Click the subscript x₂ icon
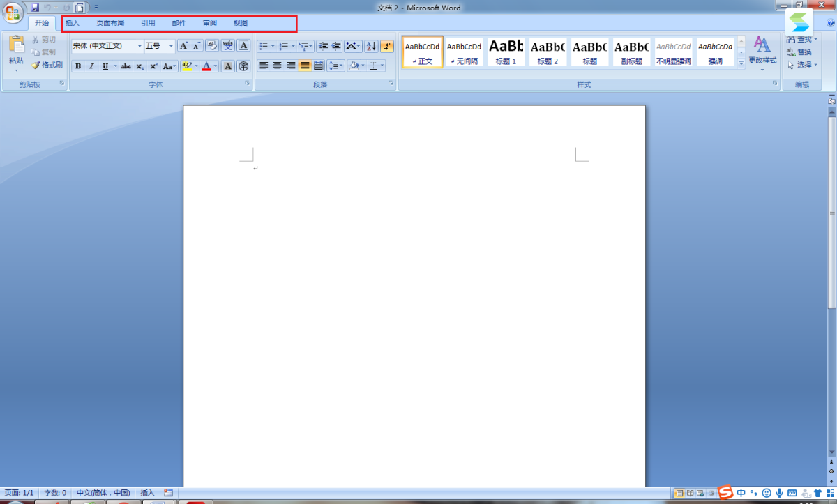 [139, 66]
